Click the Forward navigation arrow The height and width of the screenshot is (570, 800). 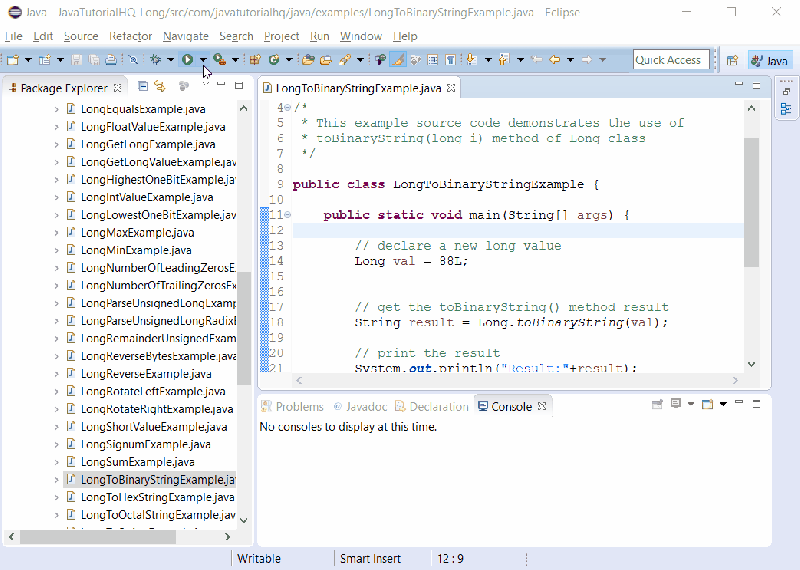pyautogui.click(x=587, y=60)
